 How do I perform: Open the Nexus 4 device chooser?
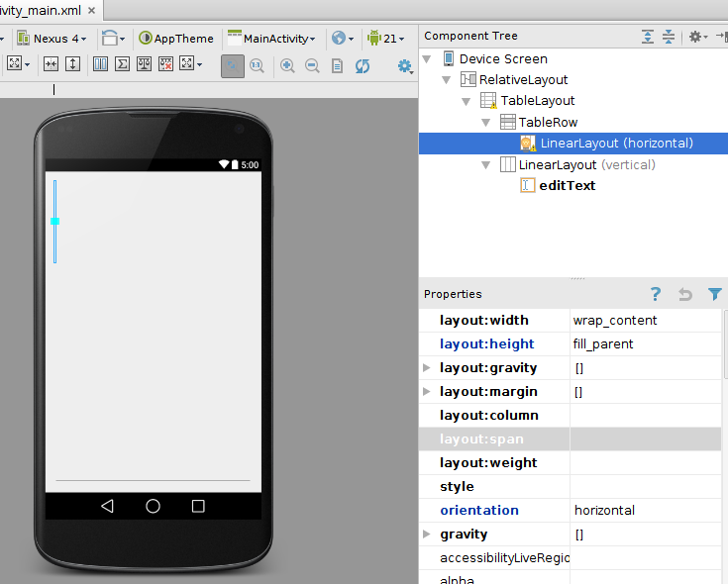tap(52, 39)
